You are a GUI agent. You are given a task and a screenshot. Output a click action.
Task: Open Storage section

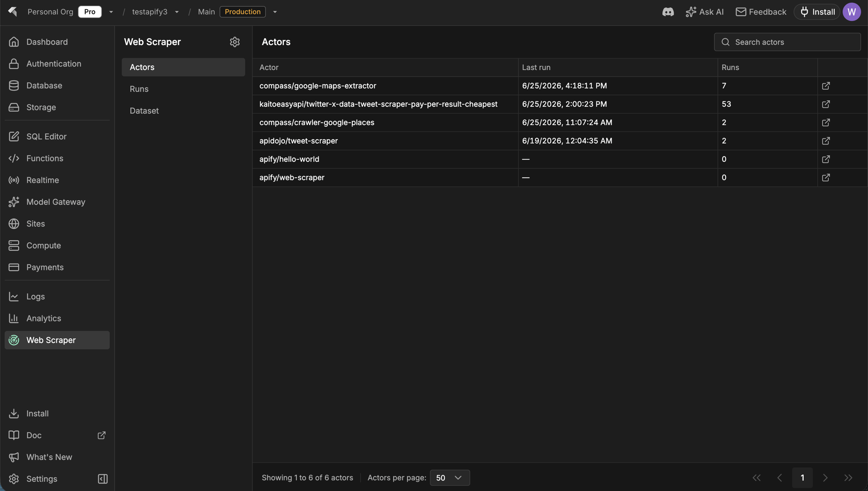(57, 107)
